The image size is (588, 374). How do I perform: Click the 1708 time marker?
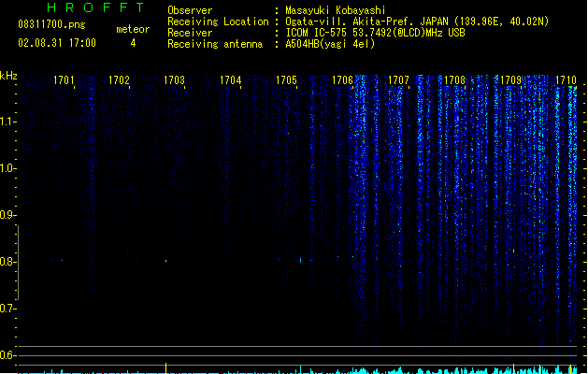[454, 80]
